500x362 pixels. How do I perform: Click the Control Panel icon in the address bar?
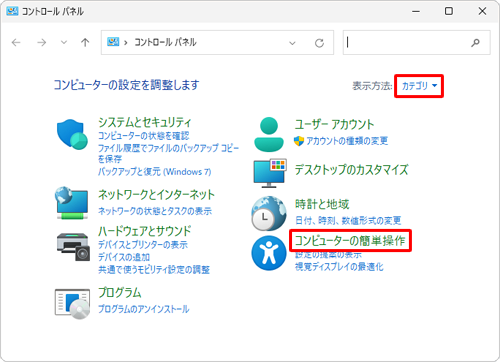(x=113, y=42)
